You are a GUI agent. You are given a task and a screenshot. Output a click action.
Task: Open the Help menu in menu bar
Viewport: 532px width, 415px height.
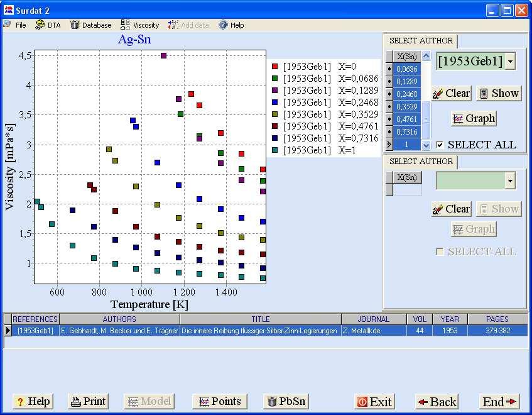tap(237, 25)
